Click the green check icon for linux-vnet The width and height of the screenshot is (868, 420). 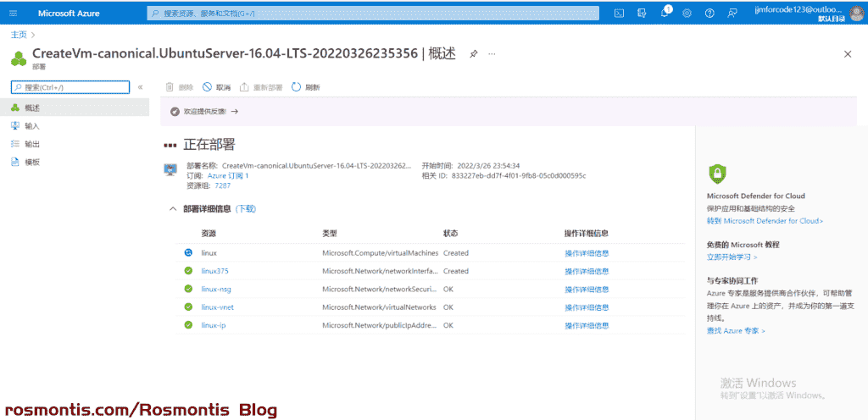click(x=188, y=307)
